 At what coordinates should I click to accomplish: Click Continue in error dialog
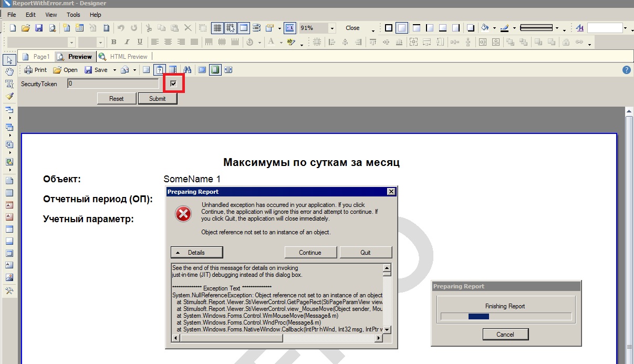pos(310,253)
